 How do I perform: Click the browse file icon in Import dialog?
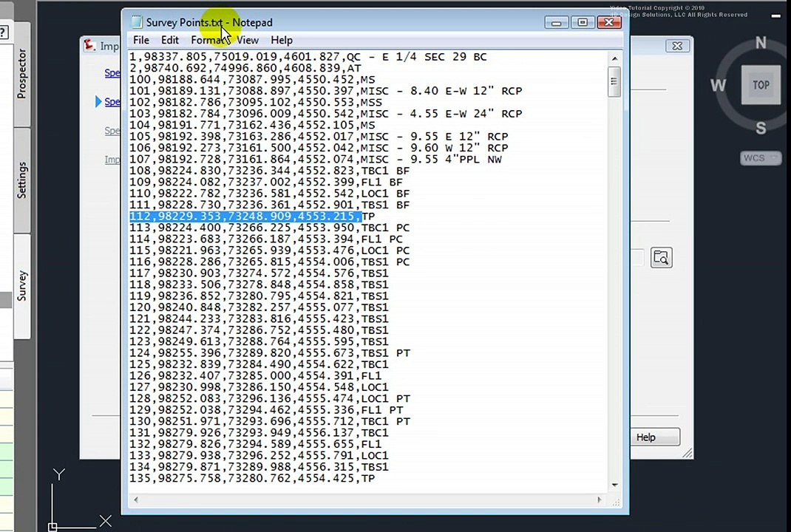tap(661, 258)
